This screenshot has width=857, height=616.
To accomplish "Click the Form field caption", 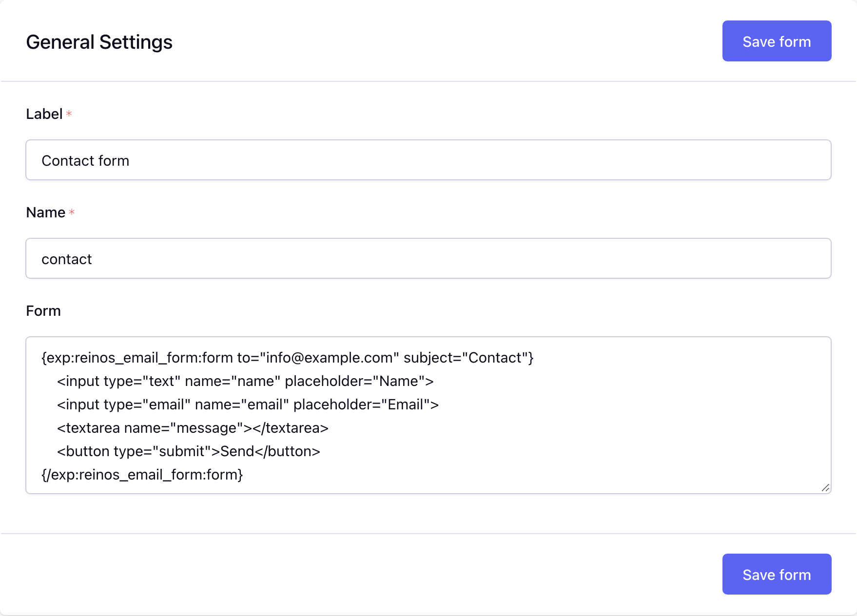I will click(x=43, y=311).
